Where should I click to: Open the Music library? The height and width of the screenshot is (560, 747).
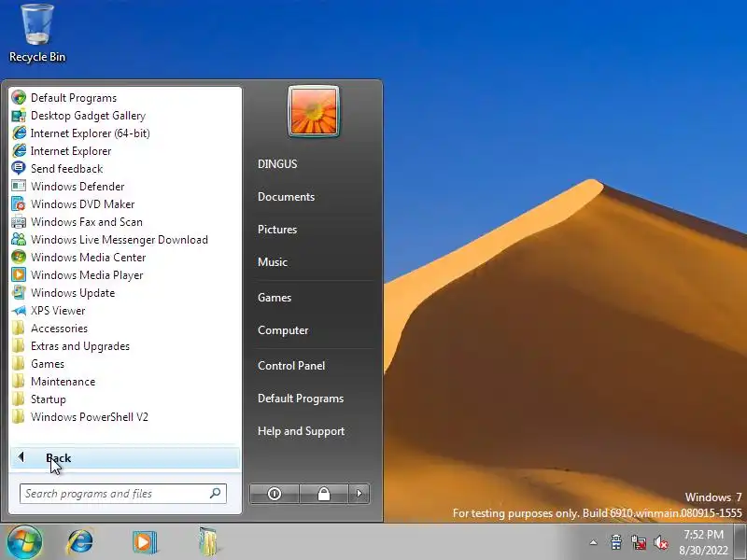click(273, 262)
